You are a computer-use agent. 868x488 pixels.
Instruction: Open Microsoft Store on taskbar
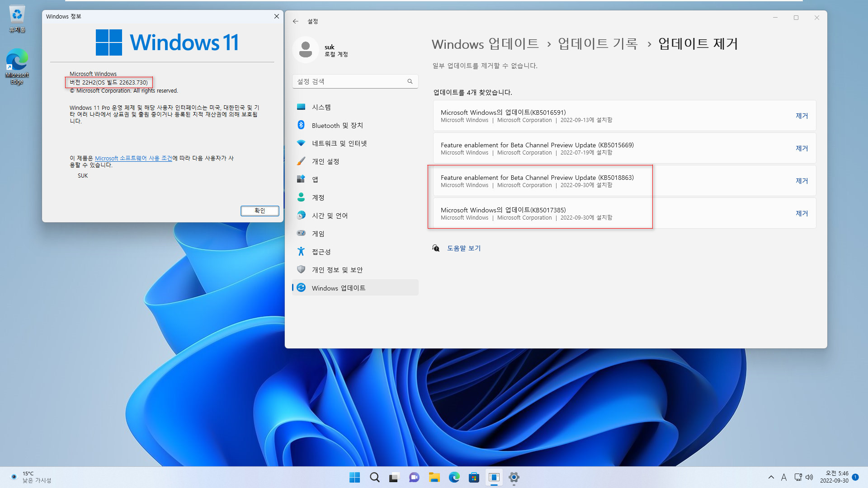point(474,477)
